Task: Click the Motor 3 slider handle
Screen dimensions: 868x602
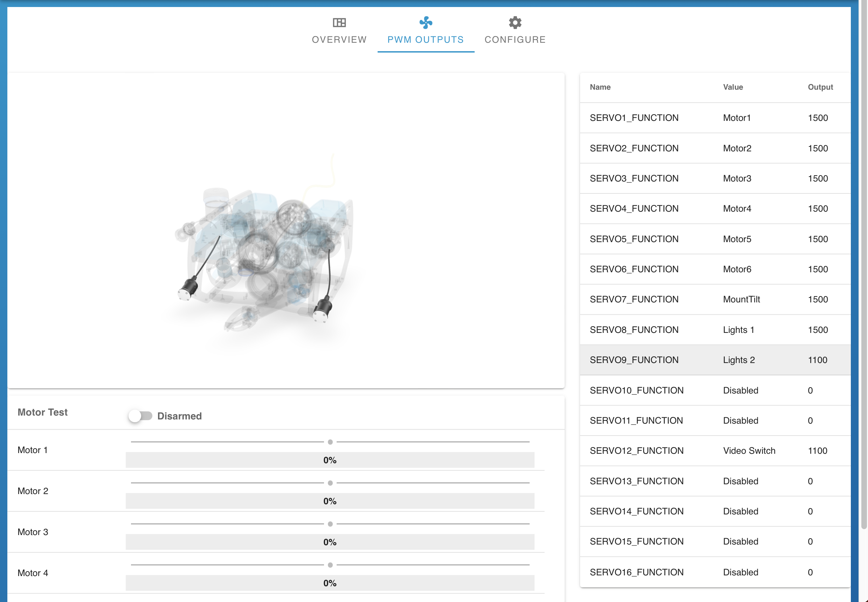Action: point(330,524)
